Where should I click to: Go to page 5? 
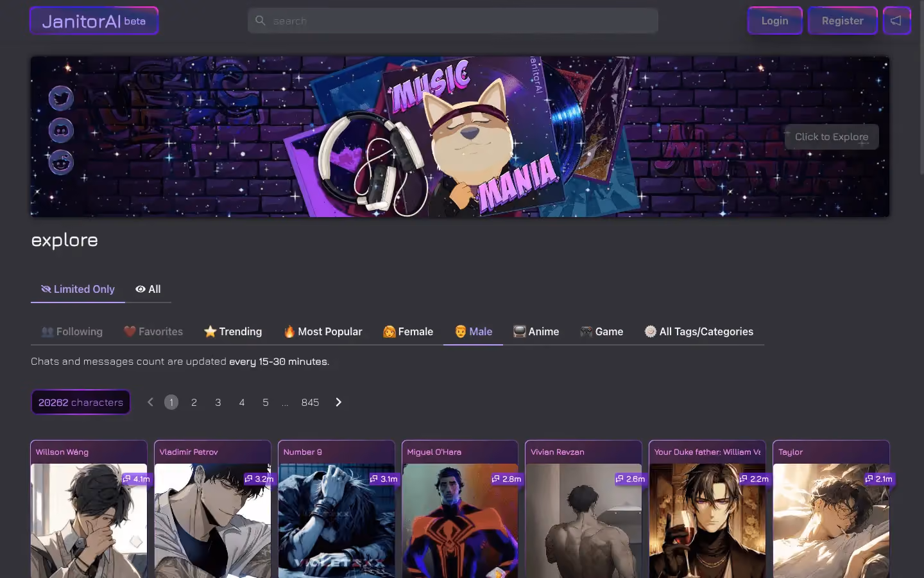[x=266, y=402]
